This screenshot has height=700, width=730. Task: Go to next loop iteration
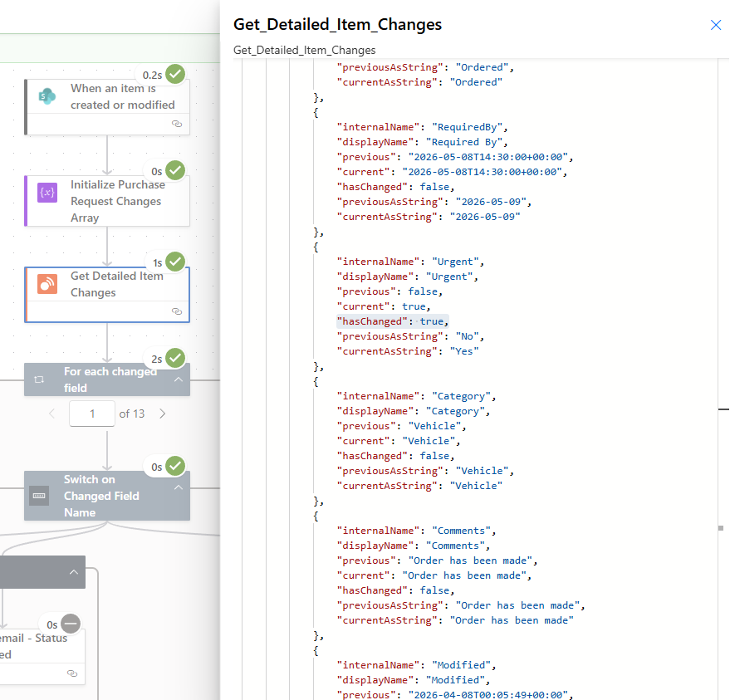coord(162,414)
